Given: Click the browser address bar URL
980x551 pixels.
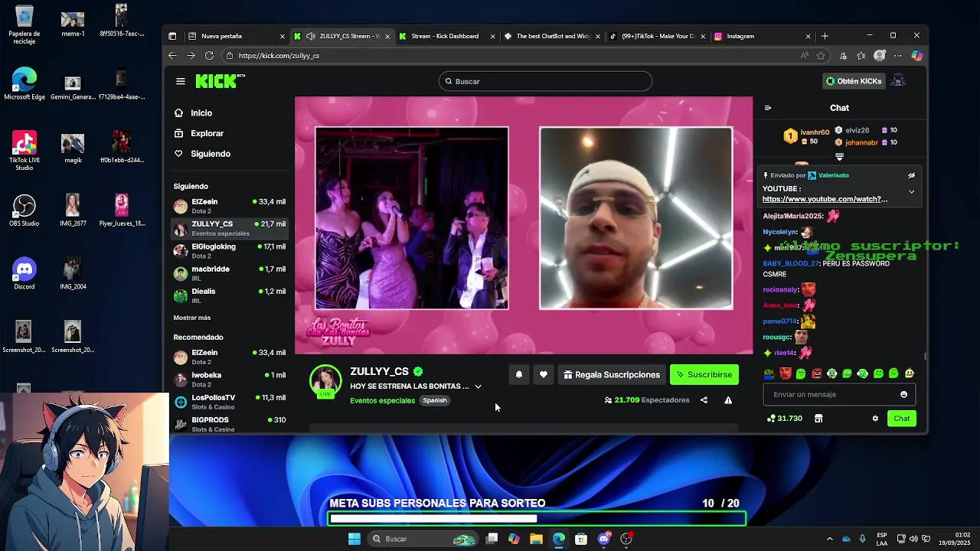Looking at the screenshot, I should click(279, 55).
